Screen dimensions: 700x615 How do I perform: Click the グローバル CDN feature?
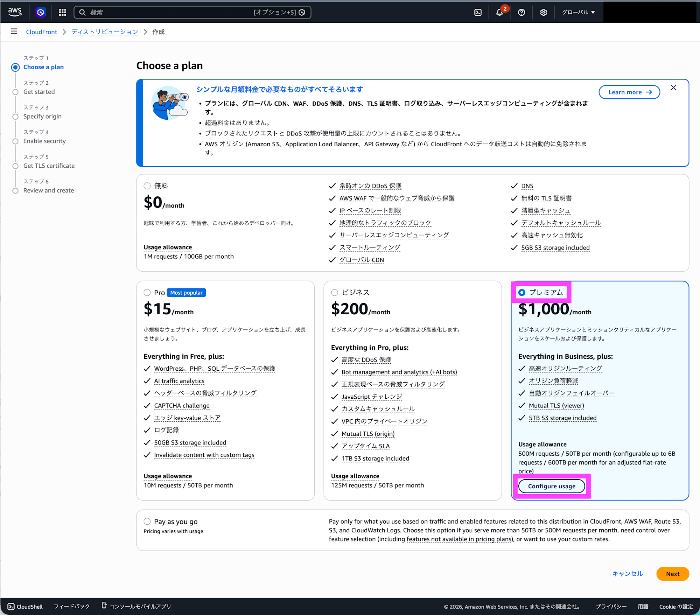(x=362, y=260)
